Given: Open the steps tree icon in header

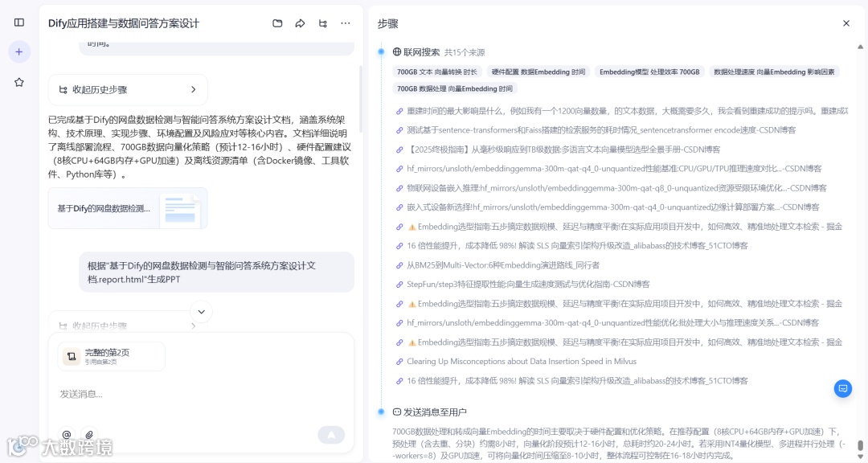Looking at the screenshot, I should click(323, 23).
